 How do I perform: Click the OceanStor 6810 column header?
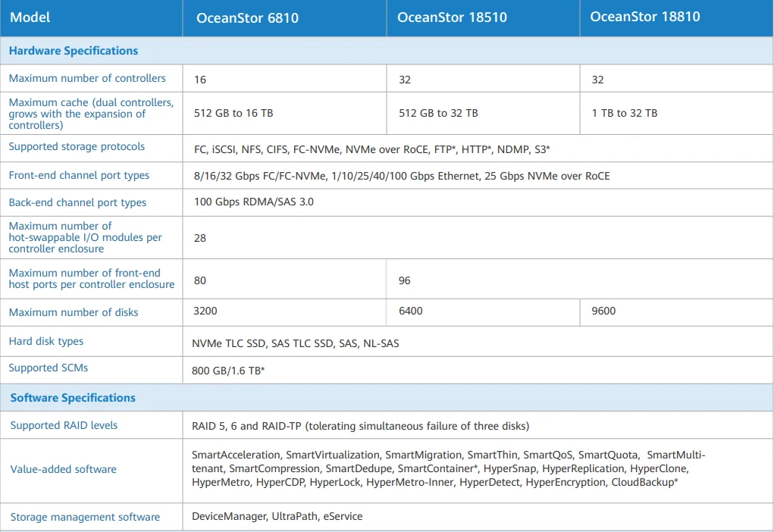pos(247,18)
